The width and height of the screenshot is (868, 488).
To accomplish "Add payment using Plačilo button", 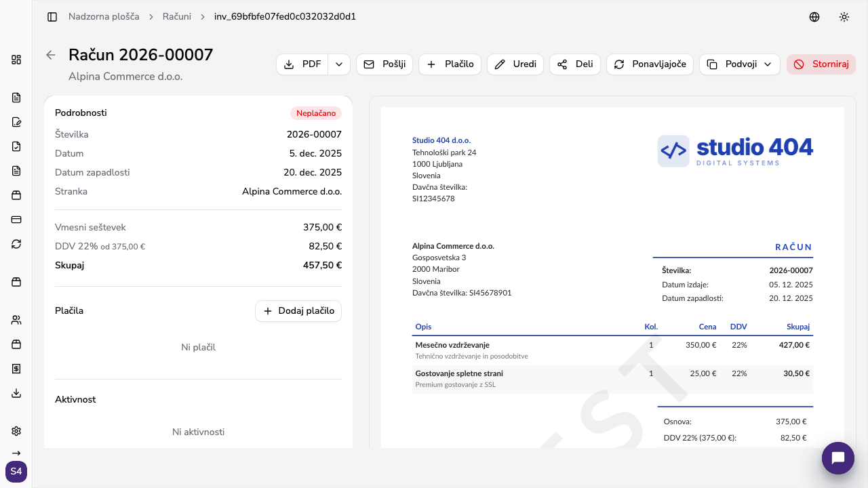I will pyautogui.click(x=450, y=64).
